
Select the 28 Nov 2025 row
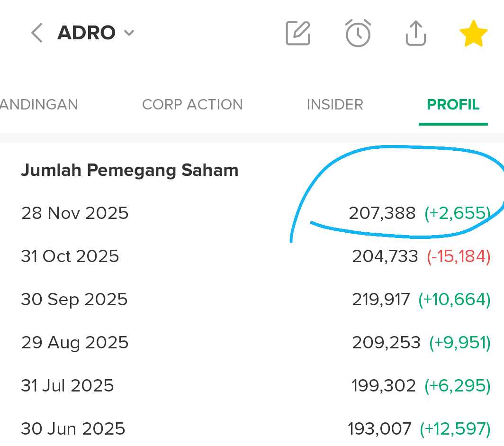[75, 213]
